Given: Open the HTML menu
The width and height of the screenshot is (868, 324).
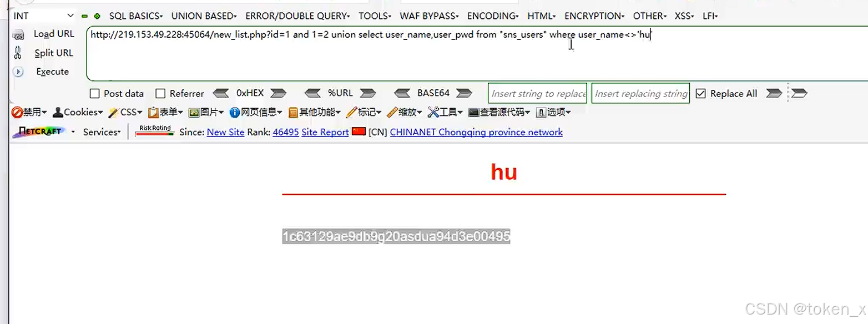Looking at the screenshot, I should point(542,16).
